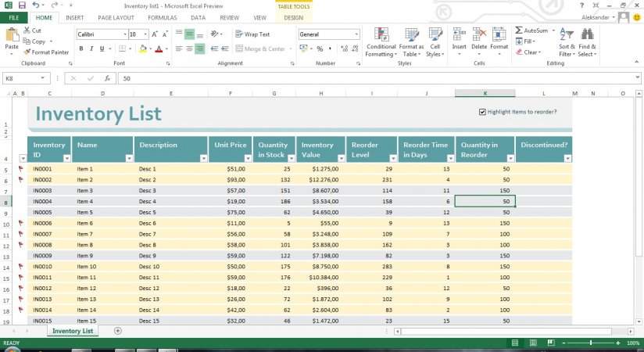Click the Format as Table icon
This screenshot has width=644, height=352.
pos(411,34)
